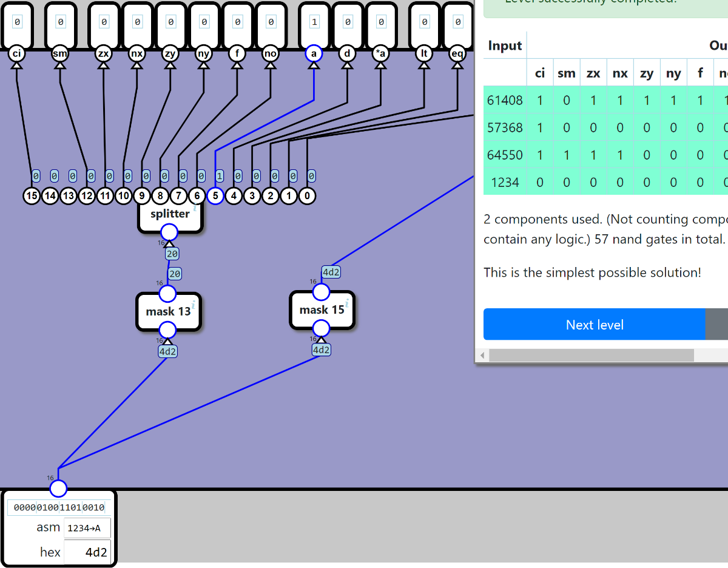
Task: Select splitter bit pin 8
Action: 160,196
